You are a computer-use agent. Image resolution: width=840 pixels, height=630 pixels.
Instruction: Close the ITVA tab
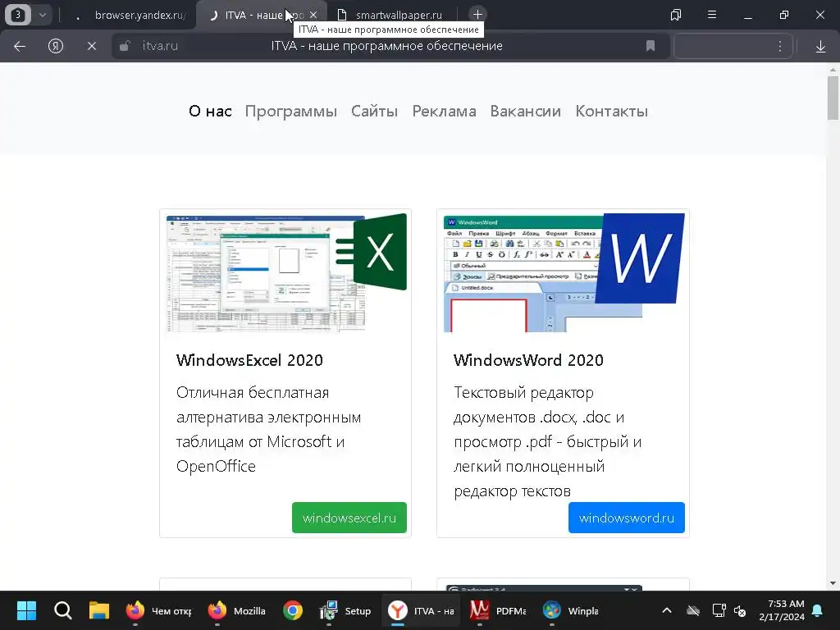[x=313, y=15]
